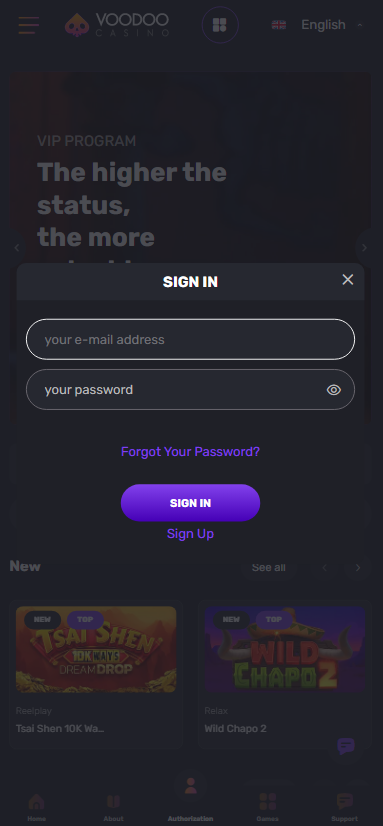
Task: Click the purple SIGN IN button
Action: pos(190,503)
